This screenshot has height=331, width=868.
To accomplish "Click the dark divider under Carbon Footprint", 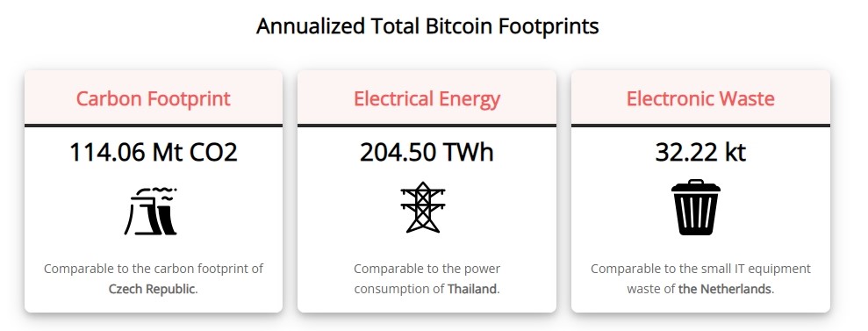I will (154, 126).
